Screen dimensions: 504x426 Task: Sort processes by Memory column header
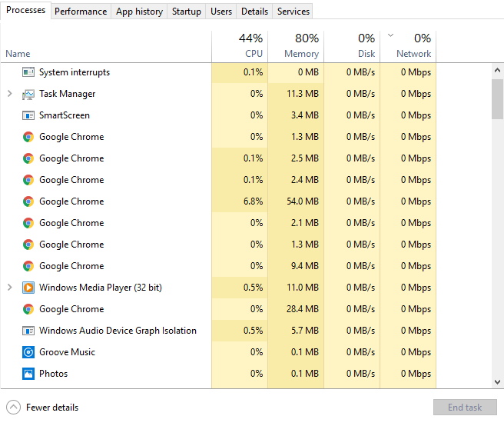tap(296, 46)
